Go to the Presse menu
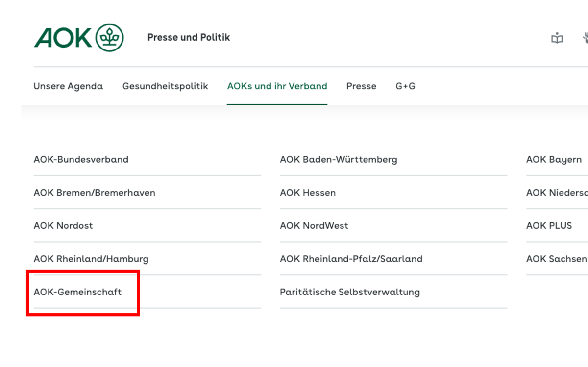The image size is (588, 367). (x=361, y=86)
